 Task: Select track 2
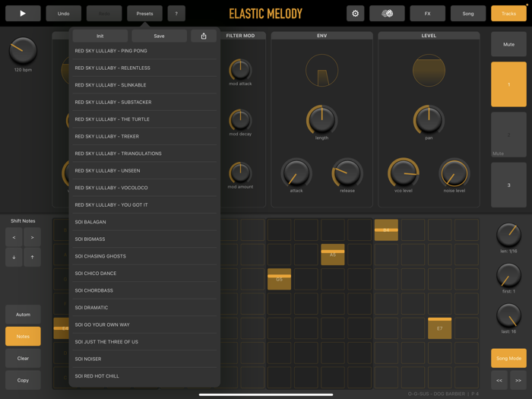point(509,135)
